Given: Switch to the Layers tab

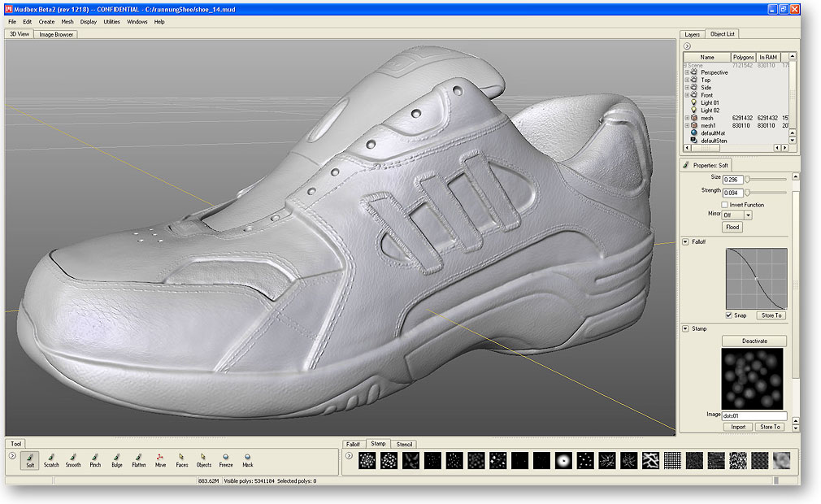Looking at the screenshot, I should 693,34.
